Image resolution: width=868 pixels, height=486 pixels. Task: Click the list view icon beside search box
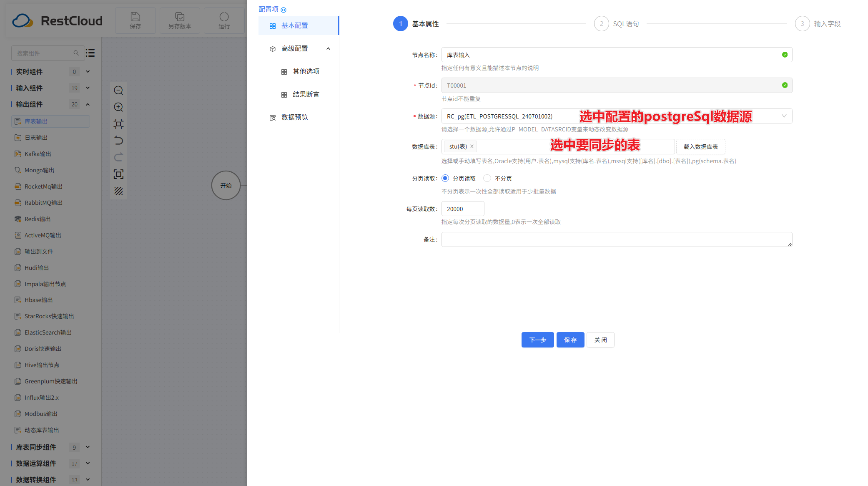coord(90,53)
